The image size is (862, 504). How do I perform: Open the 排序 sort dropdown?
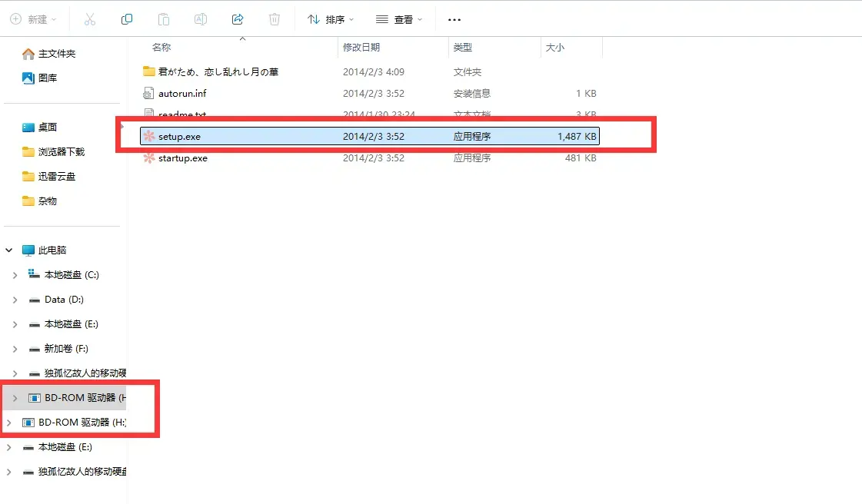coord(331,19)
